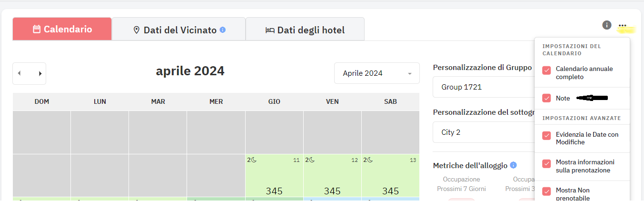Open the Group 1721 dropdown

pos(483,87)
